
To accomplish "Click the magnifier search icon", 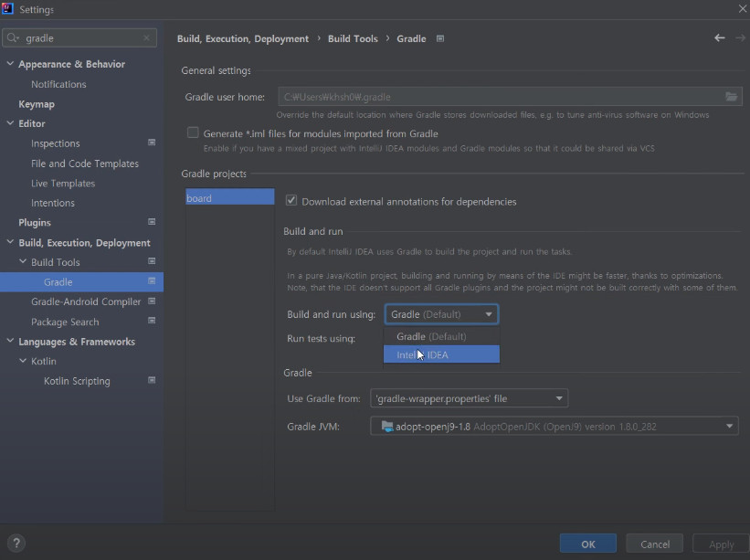I will click(x=13, y=37).
